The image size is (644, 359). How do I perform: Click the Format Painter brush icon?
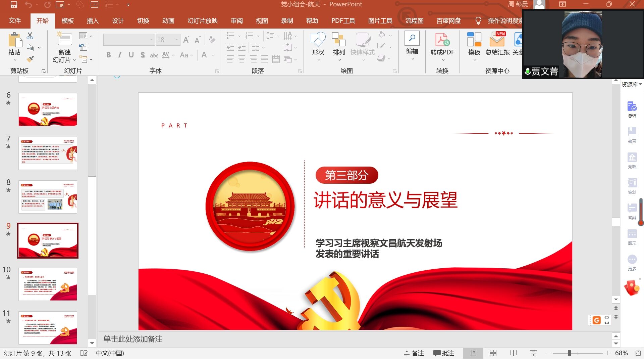pyautogui.click(x=30, y=59)
